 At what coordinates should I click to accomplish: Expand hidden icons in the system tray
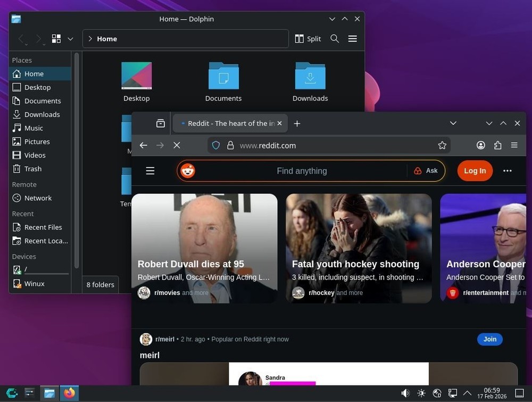click(x=467, y=393)
